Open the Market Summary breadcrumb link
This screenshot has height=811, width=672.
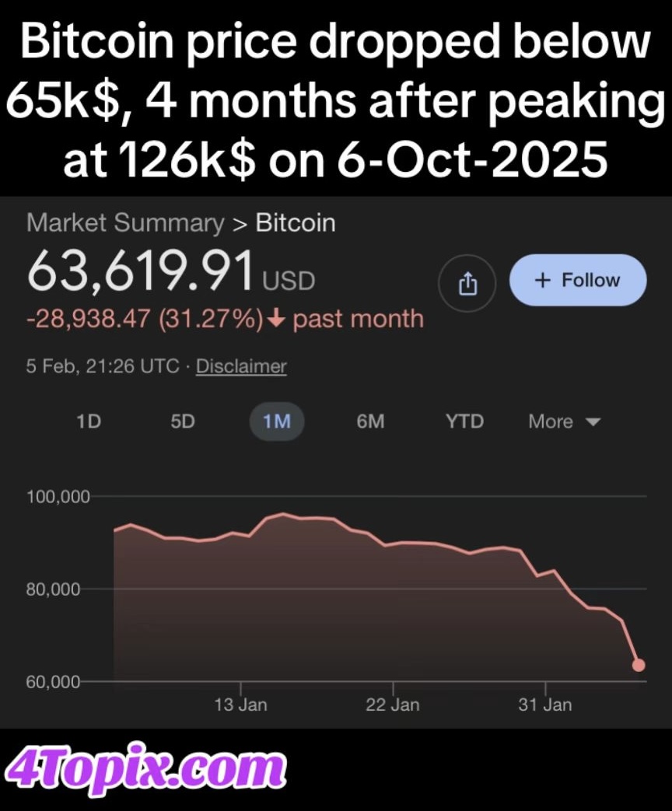pyautogui.click(x=125, y=223)
